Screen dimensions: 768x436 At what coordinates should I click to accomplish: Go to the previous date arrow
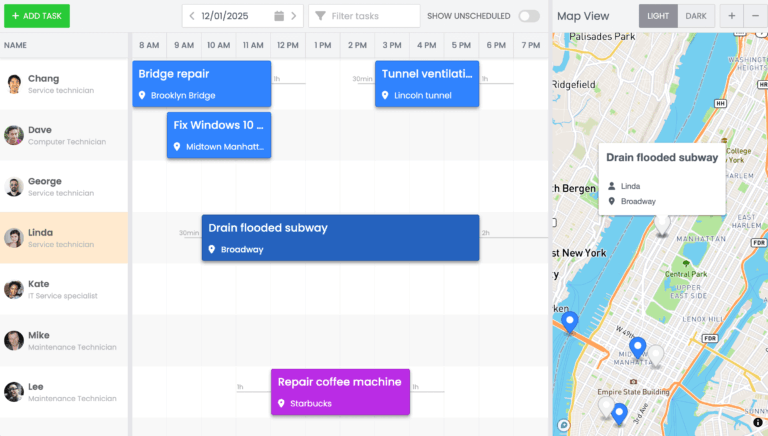[192, 16]
